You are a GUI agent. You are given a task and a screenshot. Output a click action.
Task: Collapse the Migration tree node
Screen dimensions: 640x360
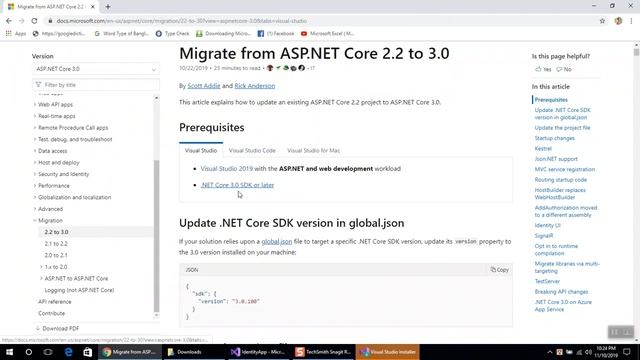(35, 220)
